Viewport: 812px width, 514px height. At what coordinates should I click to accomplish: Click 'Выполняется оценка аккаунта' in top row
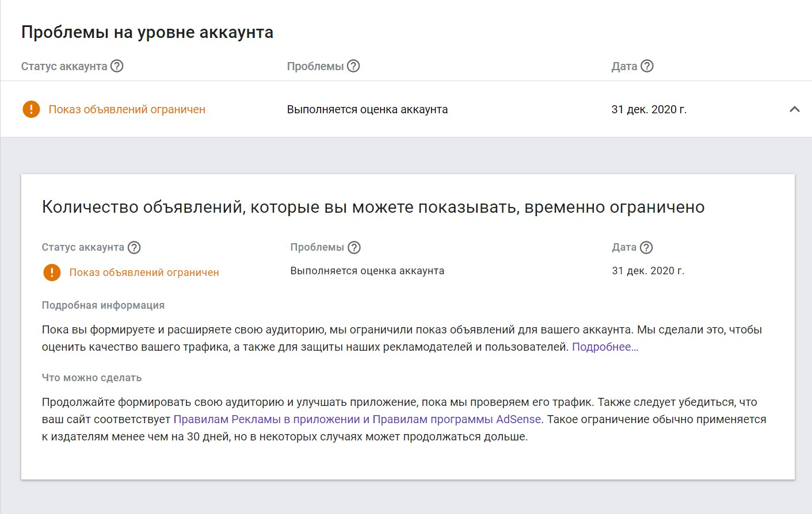(x=367, y=109)
